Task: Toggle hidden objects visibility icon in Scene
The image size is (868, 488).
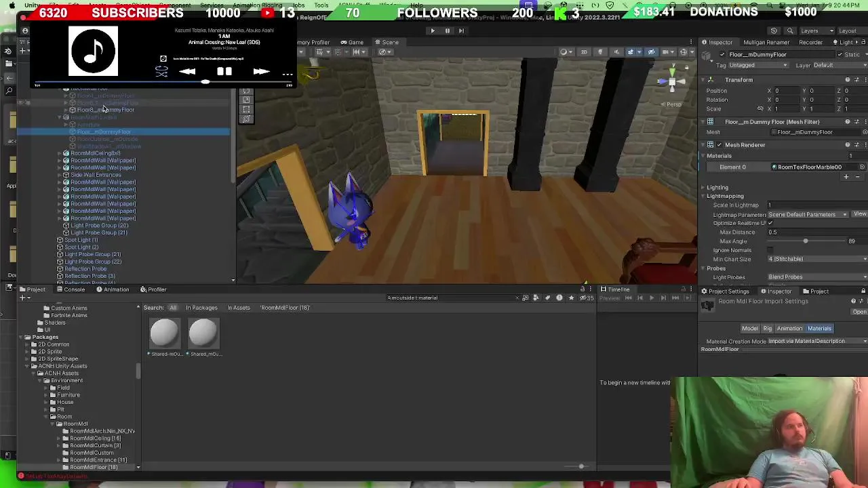Action: tap(652, 52)
